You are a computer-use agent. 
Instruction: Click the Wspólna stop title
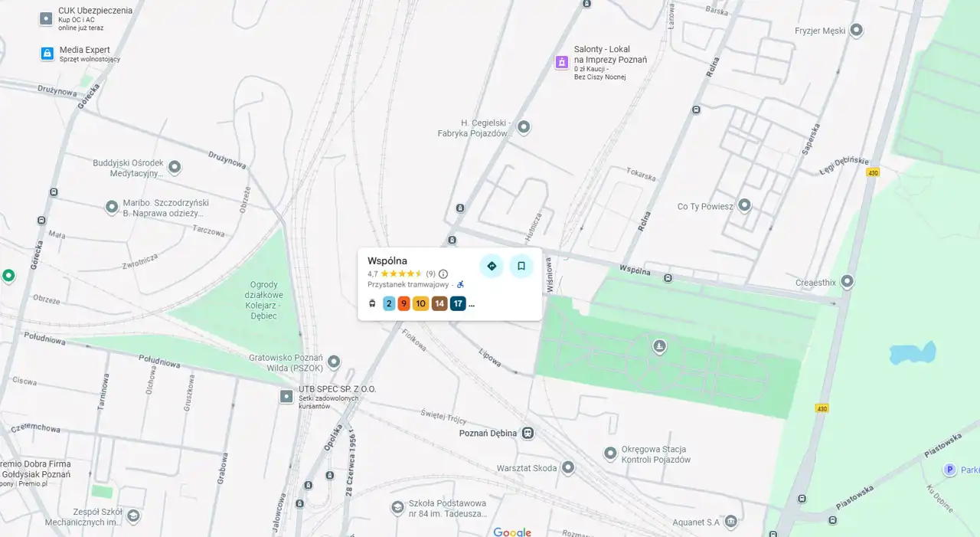point(387,260)
